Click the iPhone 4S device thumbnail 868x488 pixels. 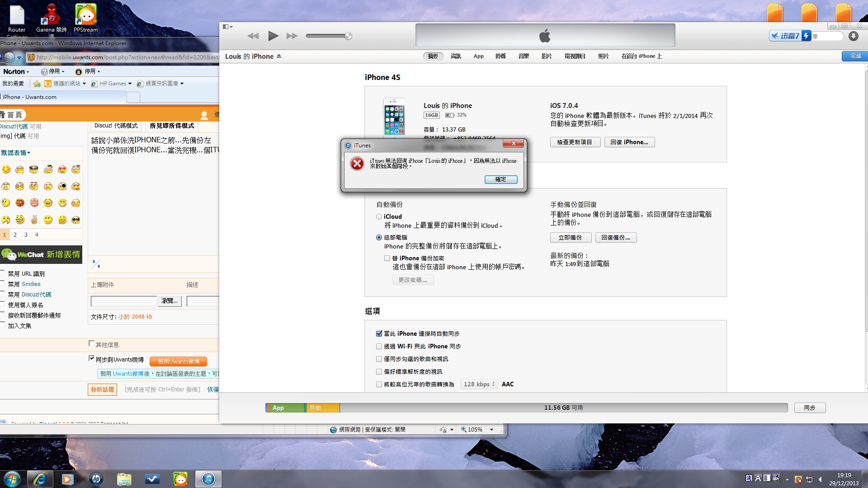[394, 117]
